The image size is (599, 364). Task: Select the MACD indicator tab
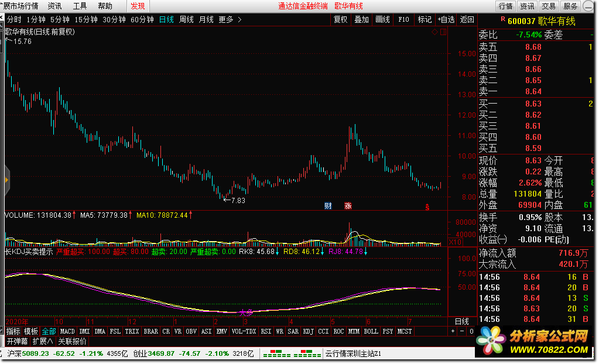coord(67,331)
